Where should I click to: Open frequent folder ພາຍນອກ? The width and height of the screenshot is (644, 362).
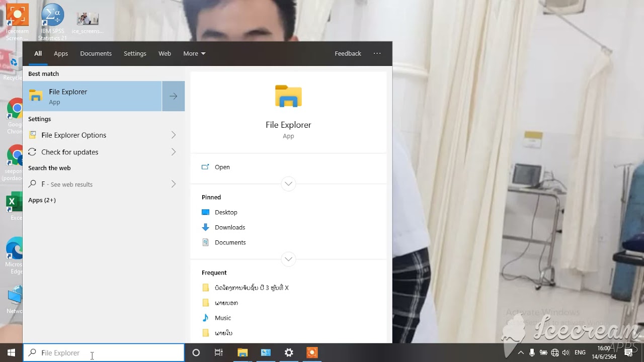click(226, 303)
